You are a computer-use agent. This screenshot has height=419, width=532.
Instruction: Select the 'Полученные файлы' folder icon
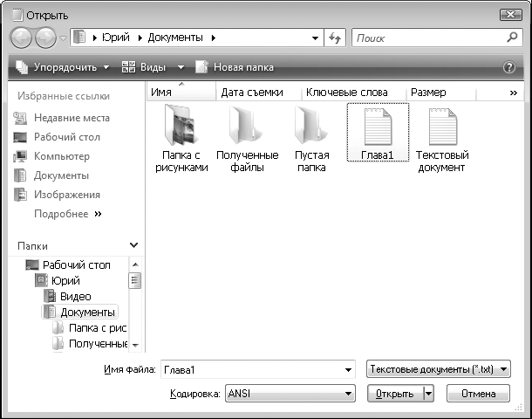click(x=246, y=127)
